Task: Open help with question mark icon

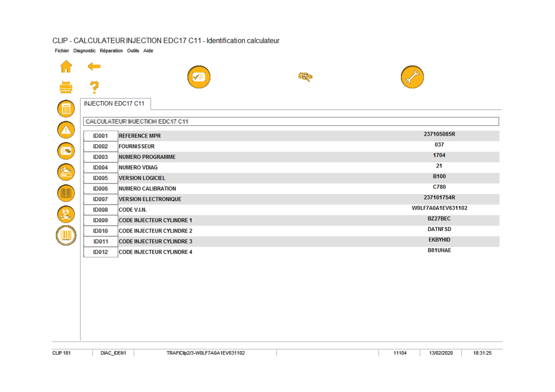Action: coord(94,87)
